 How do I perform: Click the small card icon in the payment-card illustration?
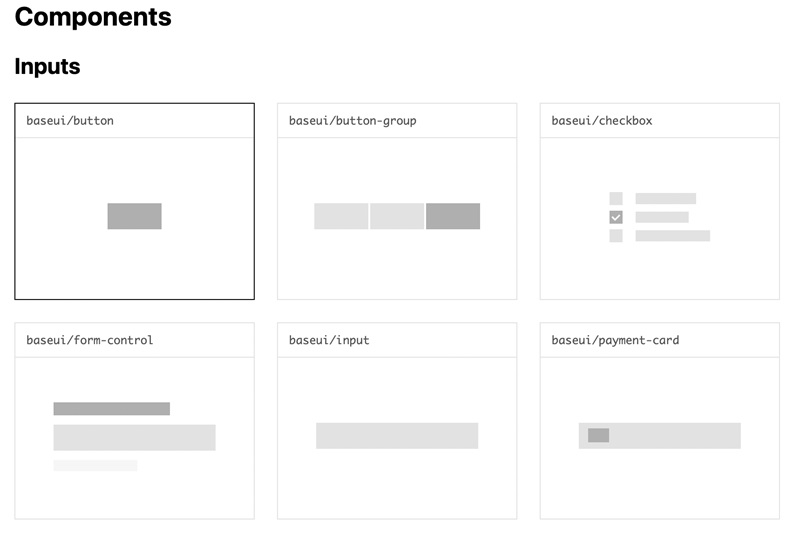[x=598, y=435]
